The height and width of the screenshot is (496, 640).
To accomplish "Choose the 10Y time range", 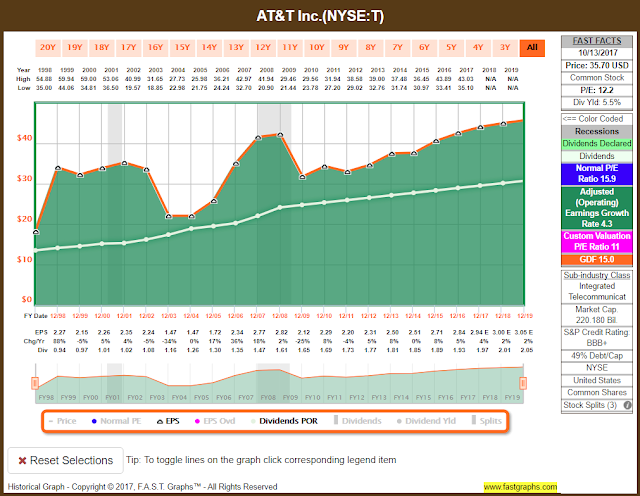I will (317, 47).
